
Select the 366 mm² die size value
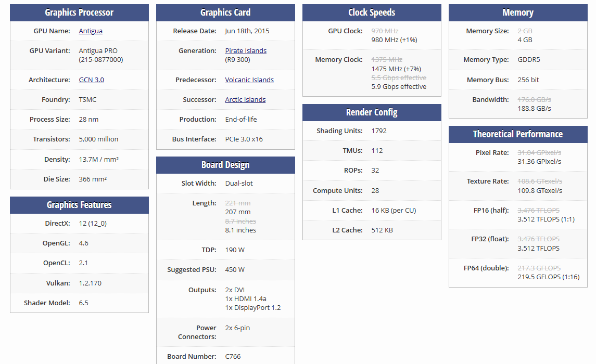click(x=92, y=179)
